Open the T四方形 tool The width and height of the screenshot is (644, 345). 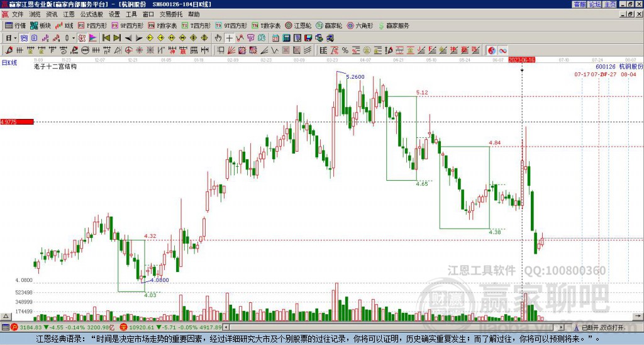click(x=196, y=25)
